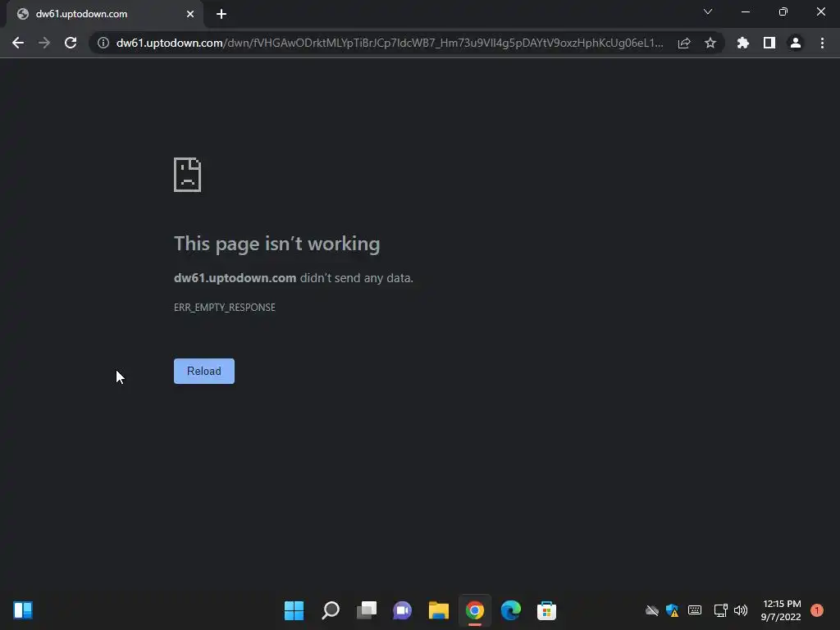Image resolution: width=840 pixels, height=630 pixels.
Task: Go back to the previous page
Action: (18, 43)
